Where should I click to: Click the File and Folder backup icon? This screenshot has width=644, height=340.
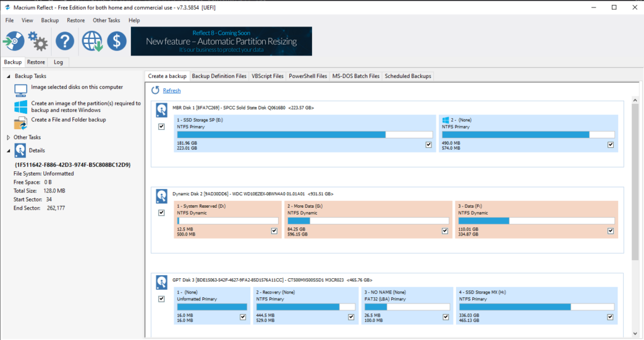(21, 123)
